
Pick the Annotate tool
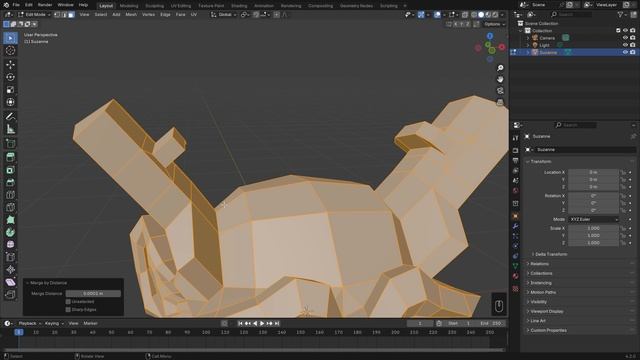(11, 116)
